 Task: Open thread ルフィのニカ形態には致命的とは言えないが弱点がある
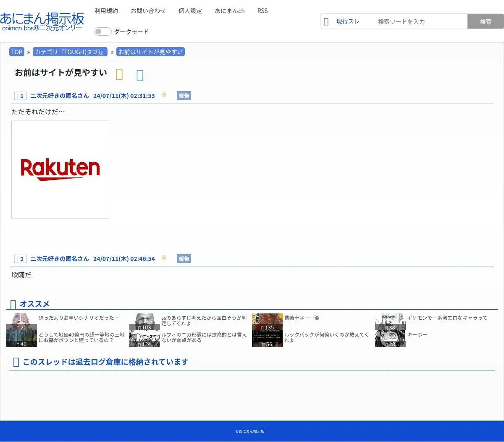click(x=204, y=337)
